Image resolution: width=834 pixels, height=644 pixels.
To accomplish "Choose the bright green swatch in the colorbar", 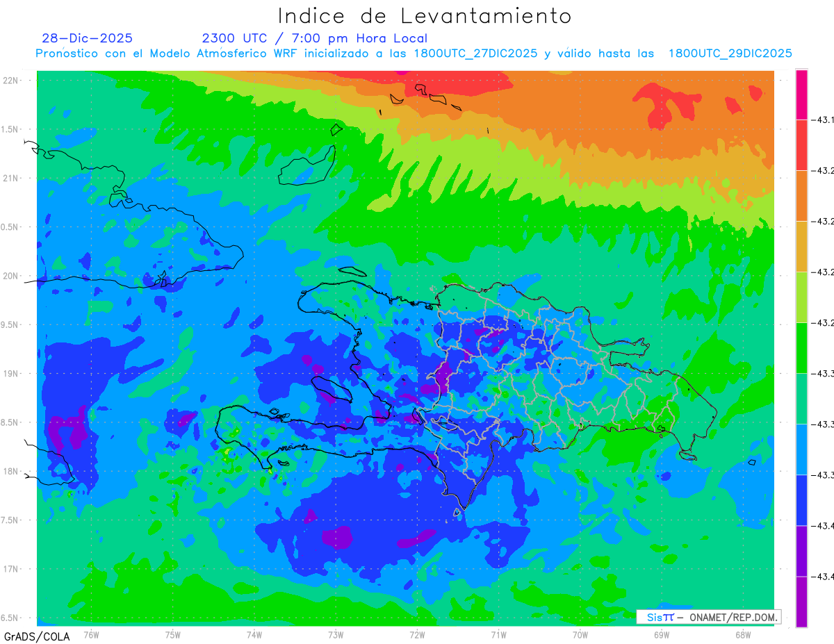I will 801,348.
